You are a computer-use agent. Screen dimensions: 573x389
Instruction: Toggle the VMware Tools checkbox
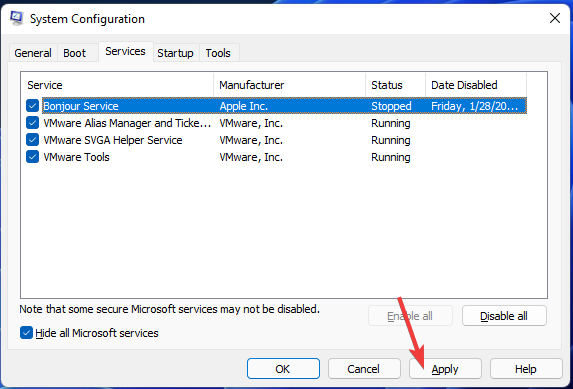(33, 157)
